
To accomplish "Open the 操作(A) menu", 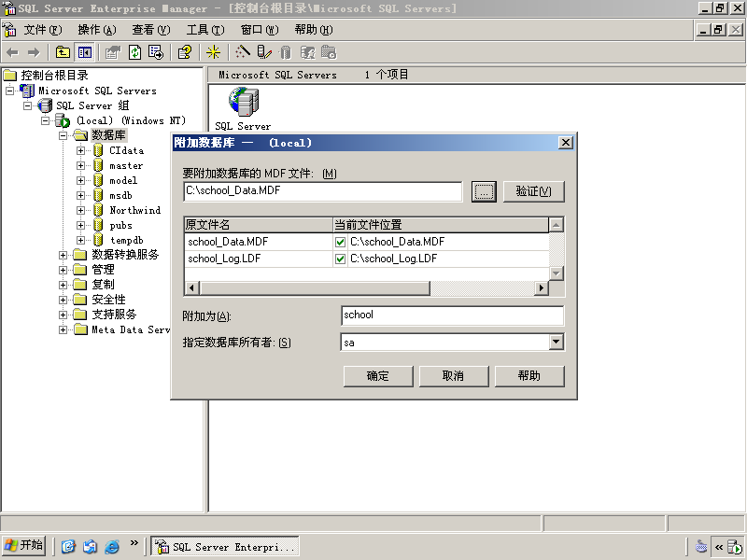I will 97,30.
